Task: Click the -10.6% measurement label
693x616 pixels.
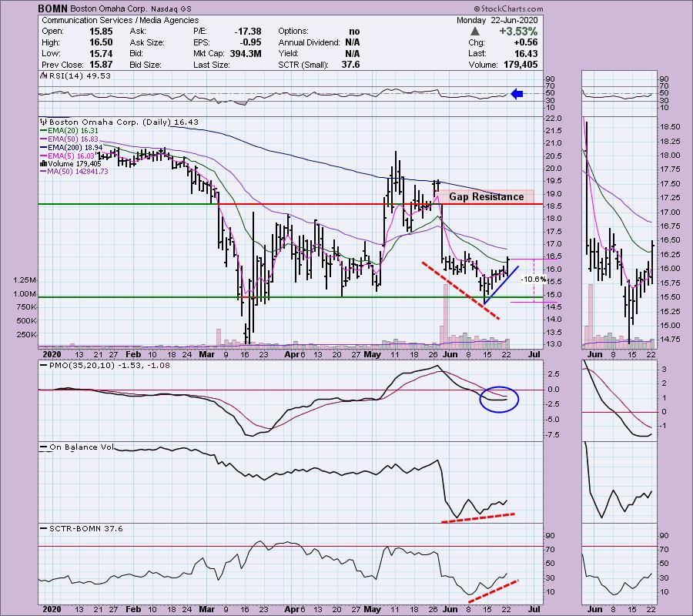Action: pos(534,280)
